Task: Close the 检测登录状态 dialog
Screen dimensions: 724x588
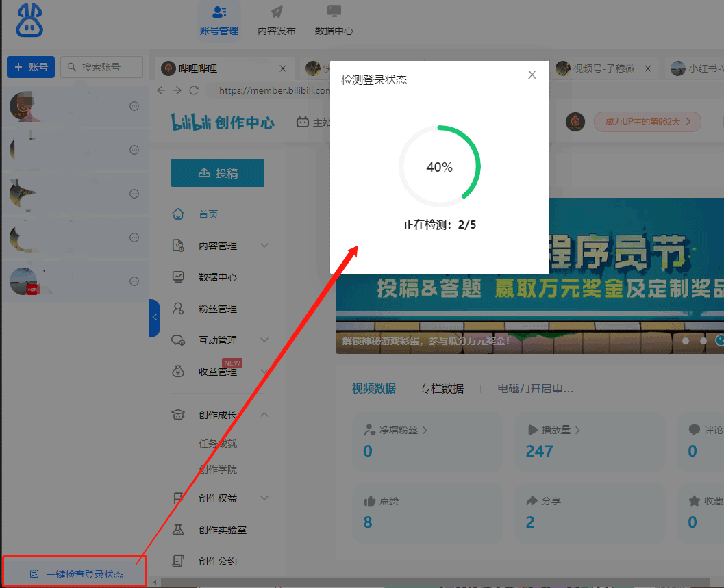Action: coord(532,75)
